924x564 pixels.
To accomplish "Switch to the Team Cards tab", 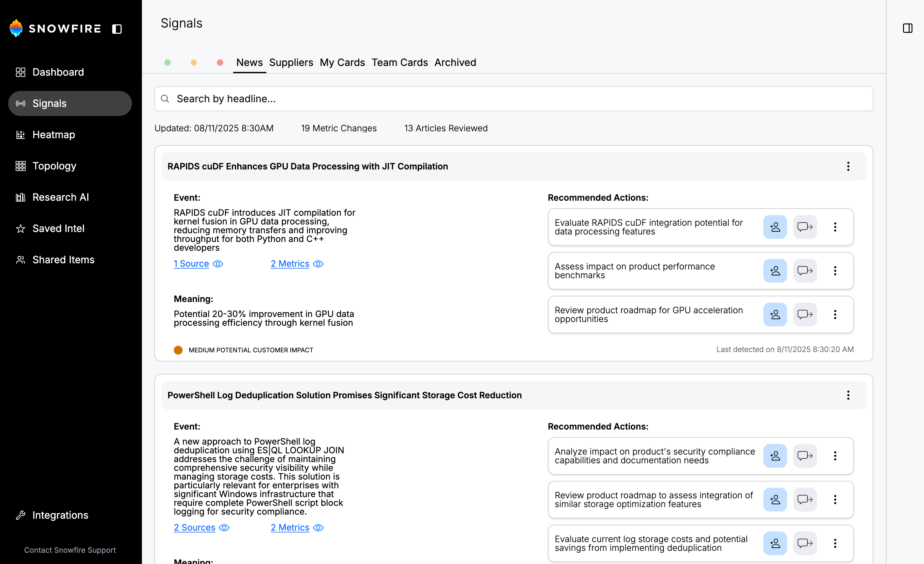I will click(400, 62).
